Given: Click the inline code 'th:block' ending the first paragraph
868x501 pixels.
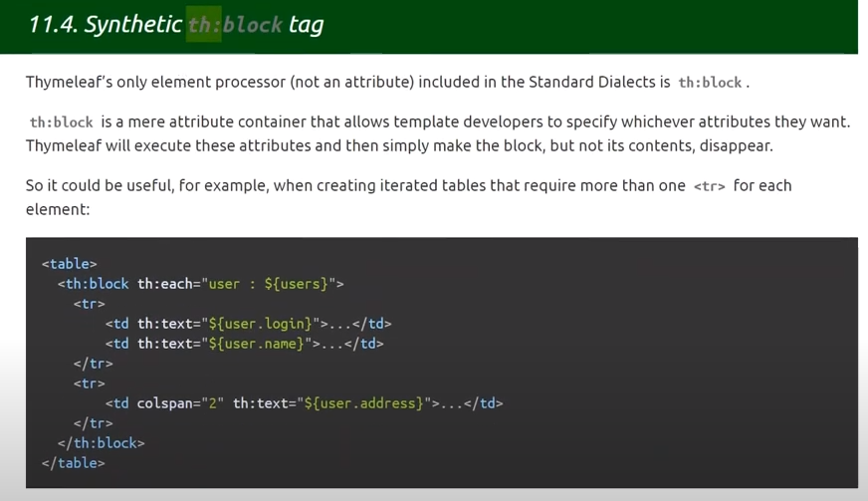Looking at the screenshot, I should click(x=710, y=83).
